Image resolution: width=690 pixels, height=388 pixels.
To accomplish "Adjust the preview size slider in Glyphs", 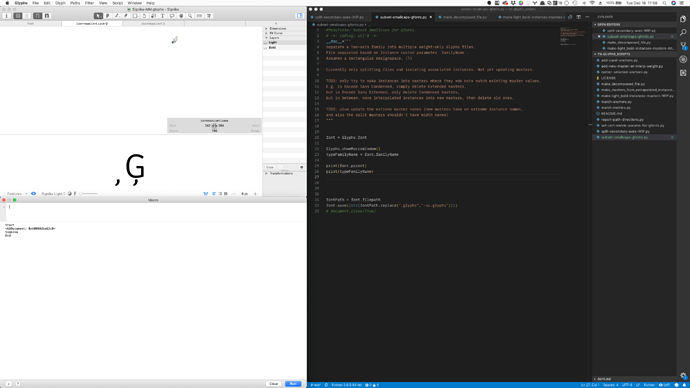I will [88, 194].
